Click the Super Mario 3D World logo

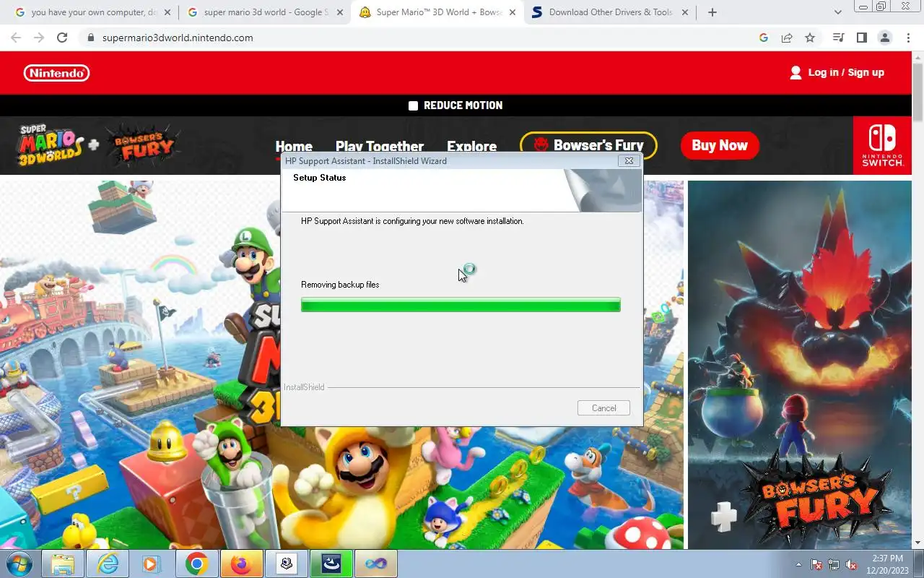[49, 144]
